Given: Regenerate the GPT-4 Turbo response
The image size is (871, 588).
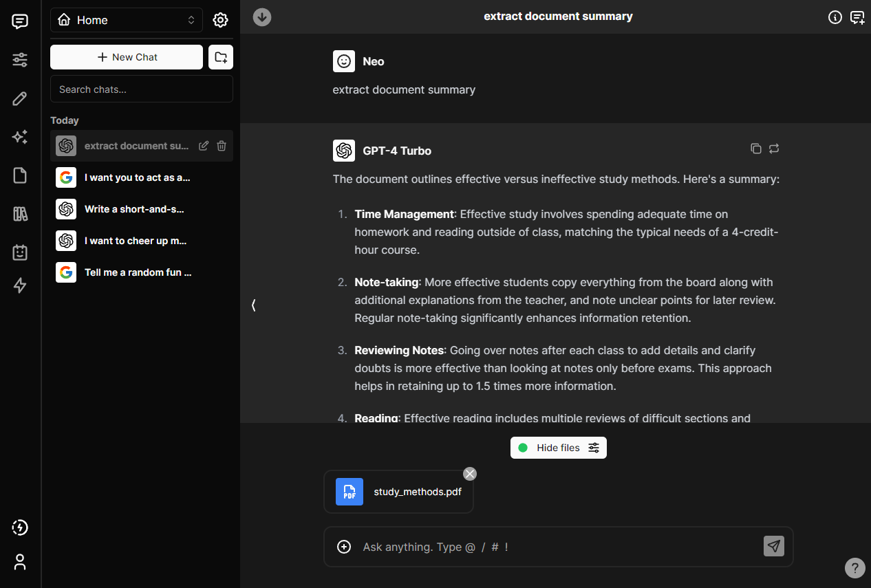Looking at the screenshot, I should (774, 149).
